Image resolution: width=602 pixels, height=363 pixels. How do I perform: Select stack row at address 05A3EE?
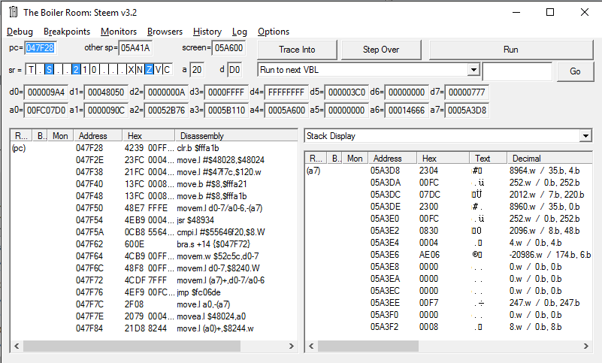(448, 303)
